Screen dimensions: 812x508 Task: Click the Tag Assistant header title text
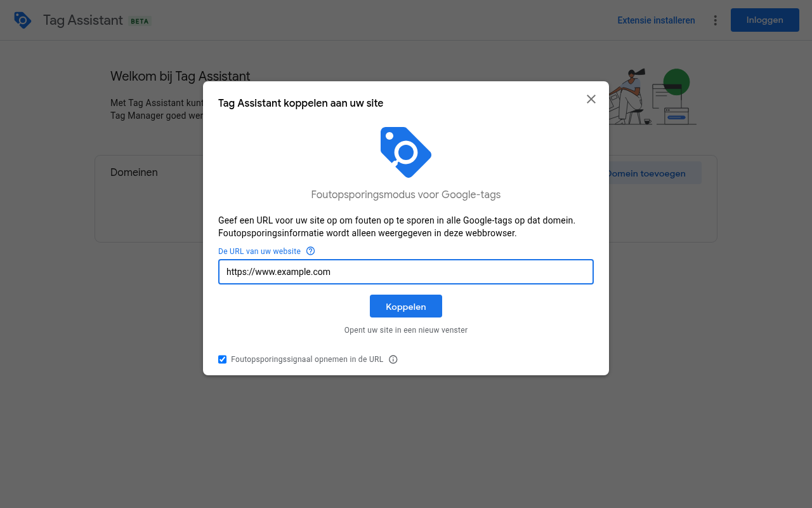point(83,20)
